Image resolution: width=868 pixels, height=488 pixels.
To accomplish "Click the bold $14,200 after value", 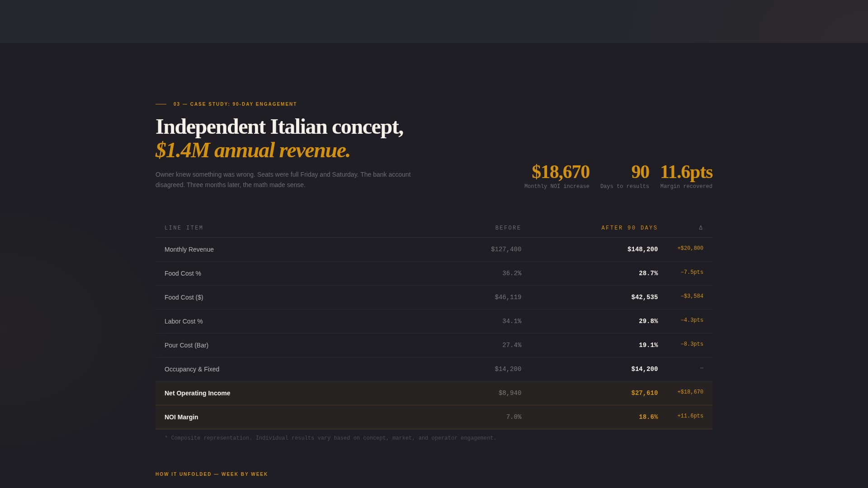I will pos(645,369).
